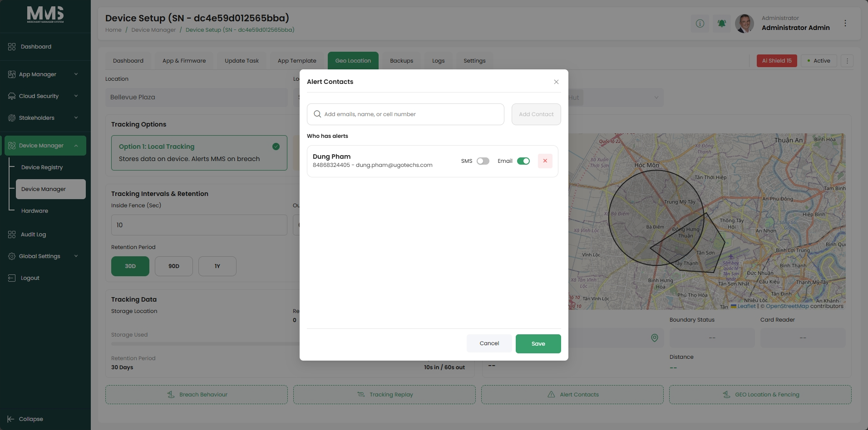Viewport: 868px width, 430px height.
Task: Collapse Device Manager menu chevron
Action: [76, 146]
